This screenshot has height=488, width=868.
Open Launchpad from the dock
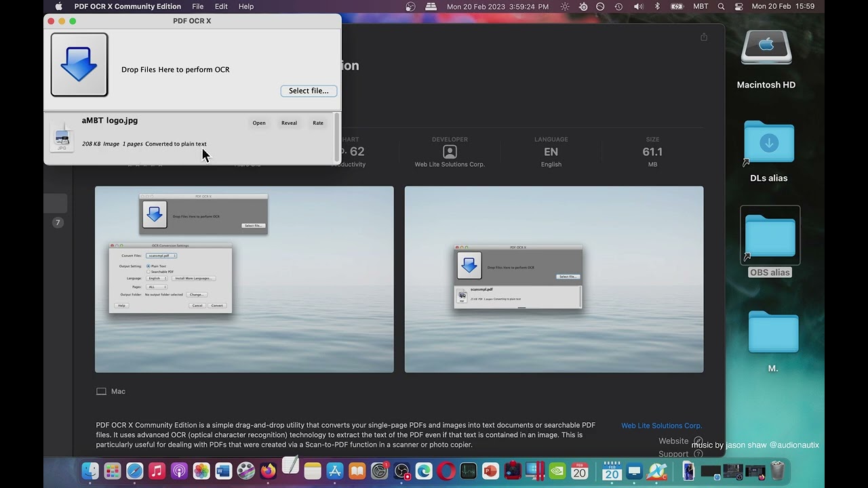pyautogui.click(x=113, y=470)
